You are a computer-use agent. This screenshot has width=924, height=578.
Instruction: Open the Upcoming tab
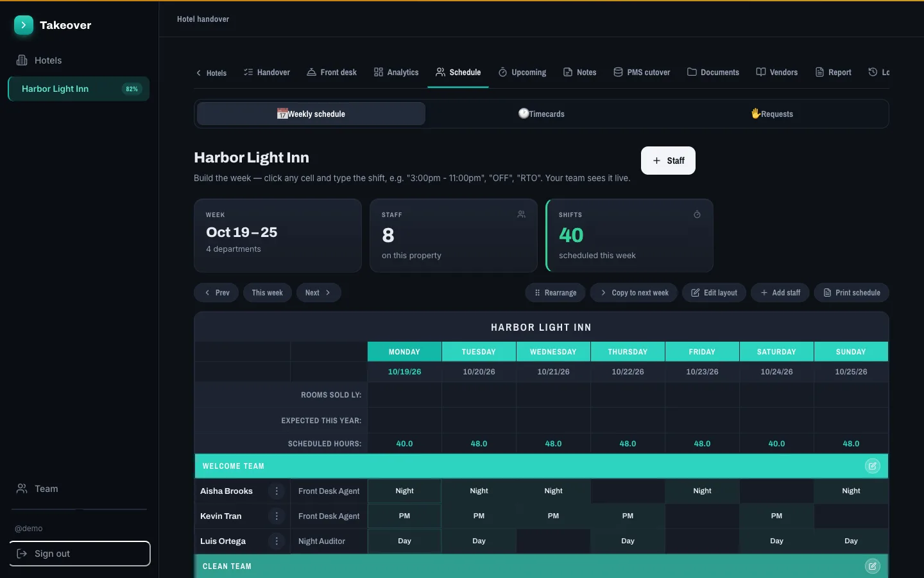pyautogui.click(x=522, y=73)
